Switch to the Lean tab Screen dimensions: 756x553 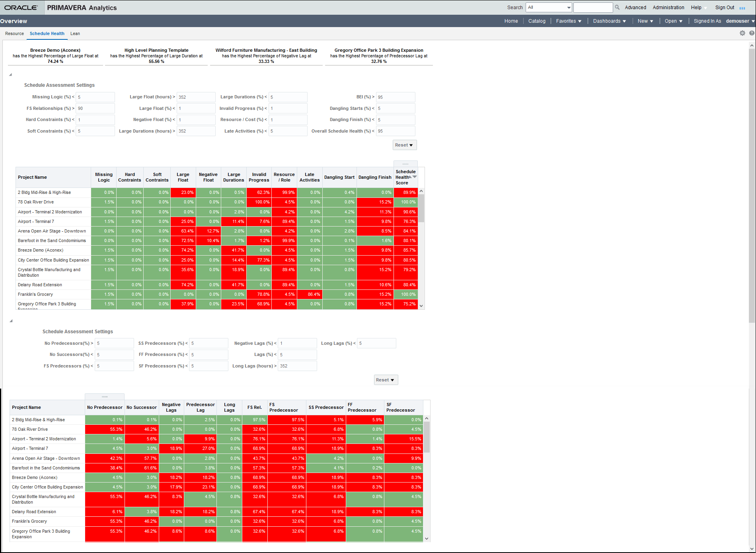click(x=75, y=33)
